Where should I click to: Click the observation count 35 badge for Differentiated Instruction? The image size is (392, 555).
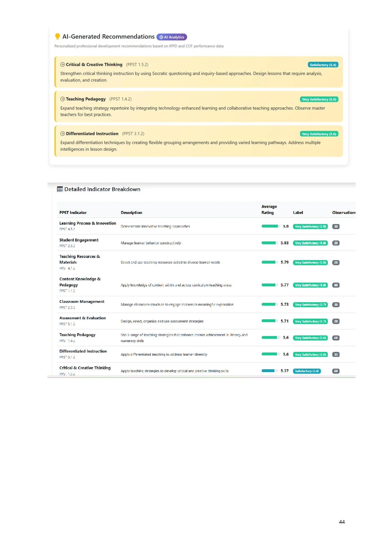pos(336,355)
